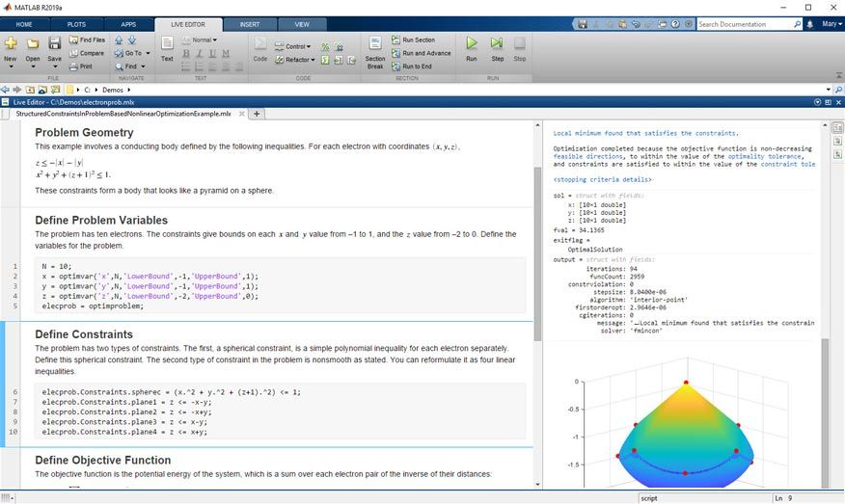Click the search icon in address bar
This screenshot has height=504, width=845.
coord(838,90)
